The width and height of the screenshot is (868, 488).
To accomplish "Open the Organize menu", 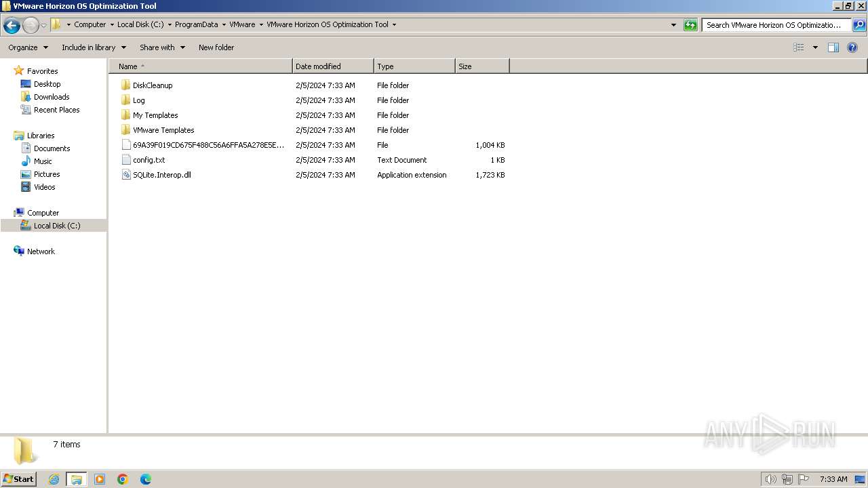I will coord(28,47).
